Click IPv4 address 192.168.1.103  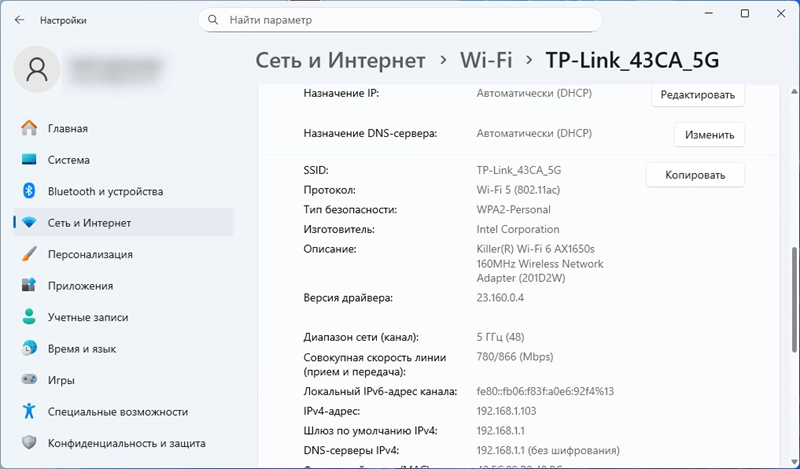tap(506, 411)
